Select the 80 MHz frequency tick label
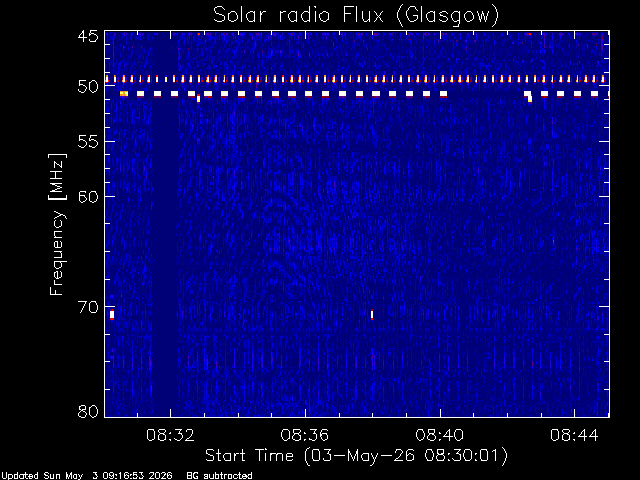Viewport: 640px width, 480px height. click(88, 411)
